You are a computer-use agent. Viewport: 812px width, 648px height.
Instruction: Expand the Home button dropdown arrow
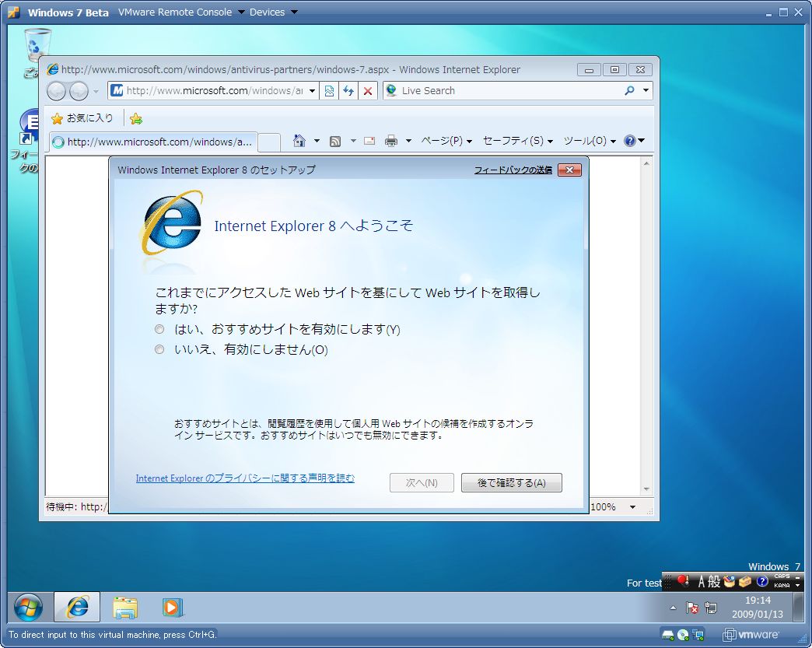coord(317,141)
